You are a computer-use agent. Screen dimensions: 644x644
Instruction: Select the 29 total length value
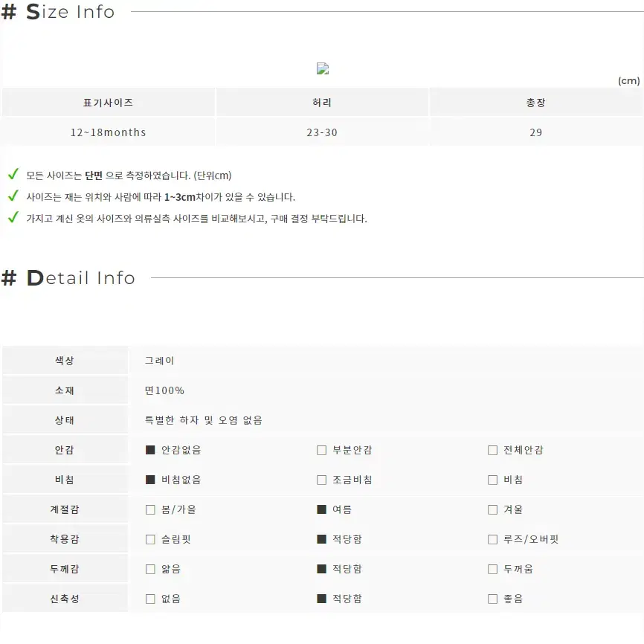tap(536, 132)
